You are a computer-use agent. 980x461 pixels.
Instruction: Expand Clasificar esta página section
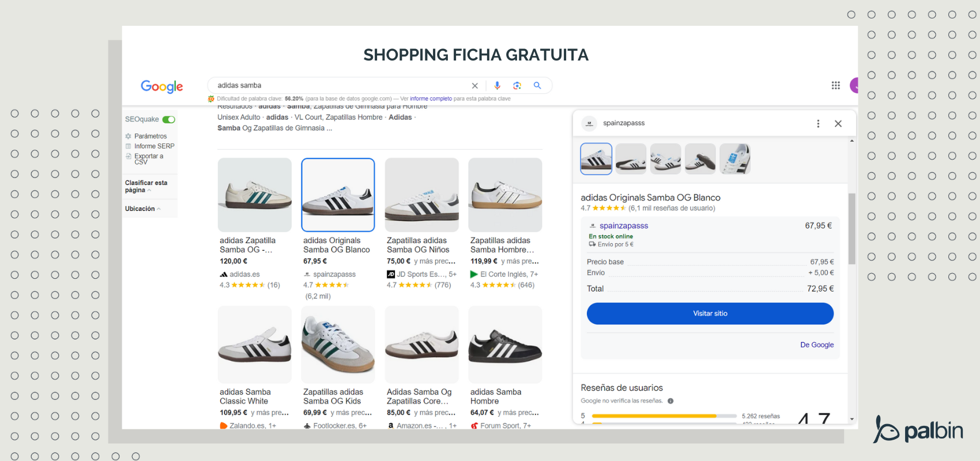click(146, 186)
